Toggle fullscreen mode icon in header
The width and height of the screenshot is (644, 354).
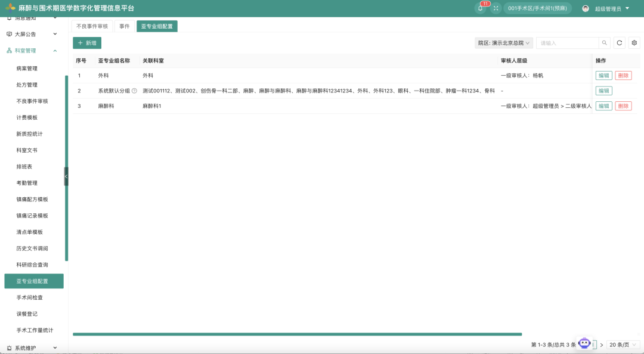click(496, 8)
